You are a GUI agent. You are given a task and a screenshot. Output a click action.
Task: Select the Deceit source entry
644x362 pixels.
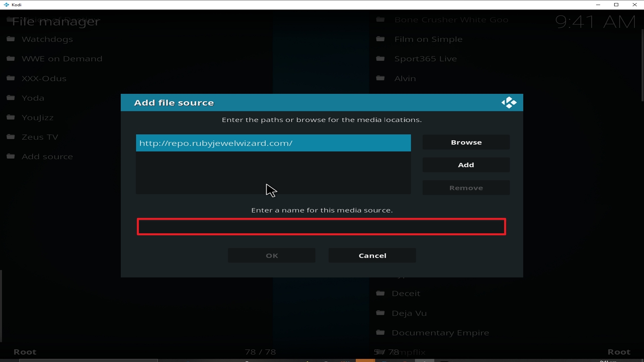point(406,293)
